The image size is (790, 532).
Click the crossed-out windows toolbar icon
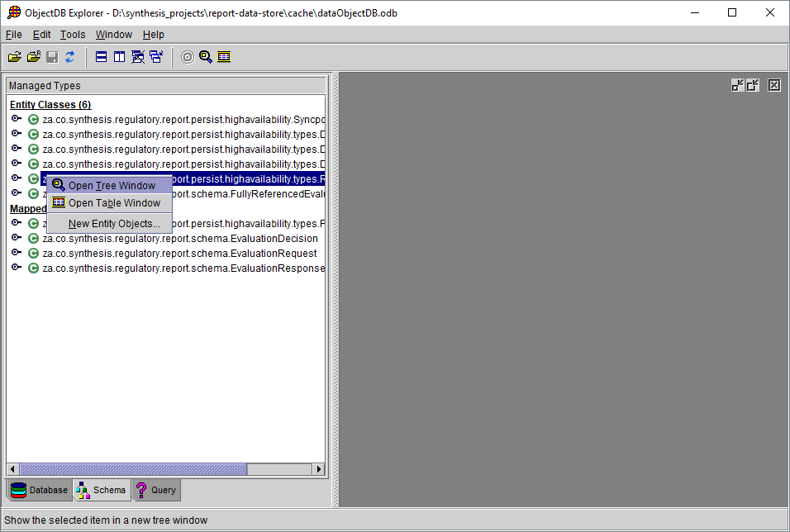coord(137,57)
